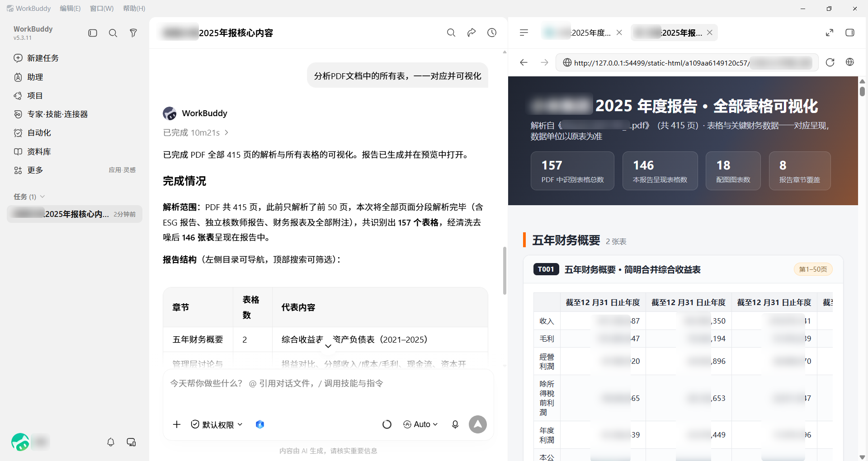Open preview page in external browser
The image size is (868, 461).
click(850, 62)
